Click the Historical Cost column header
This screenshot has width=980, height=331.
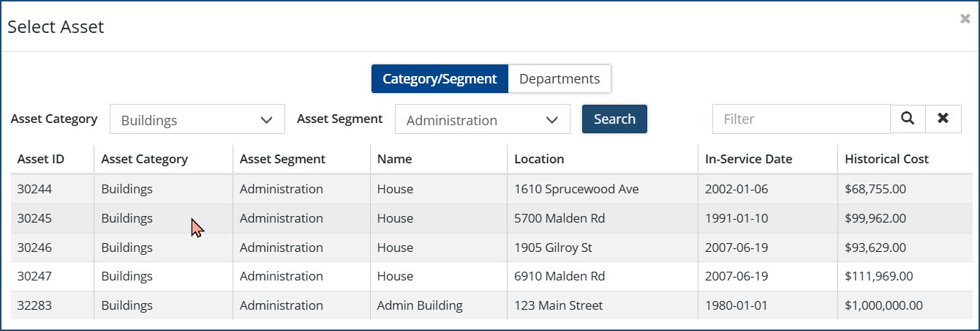(886, 159)
